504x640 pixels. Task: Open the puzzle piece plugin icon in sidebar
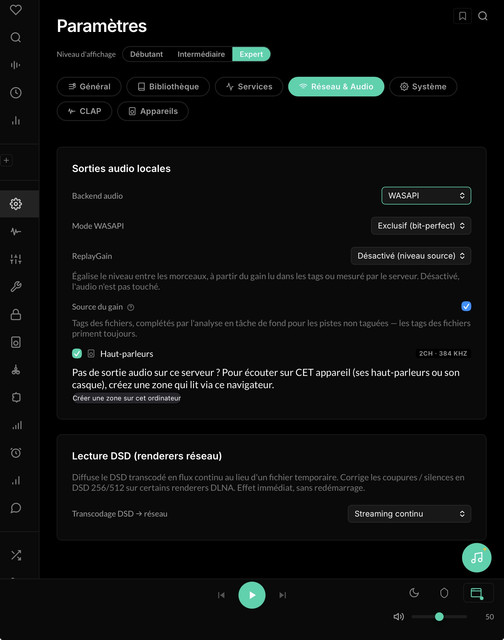pos(16,397)
